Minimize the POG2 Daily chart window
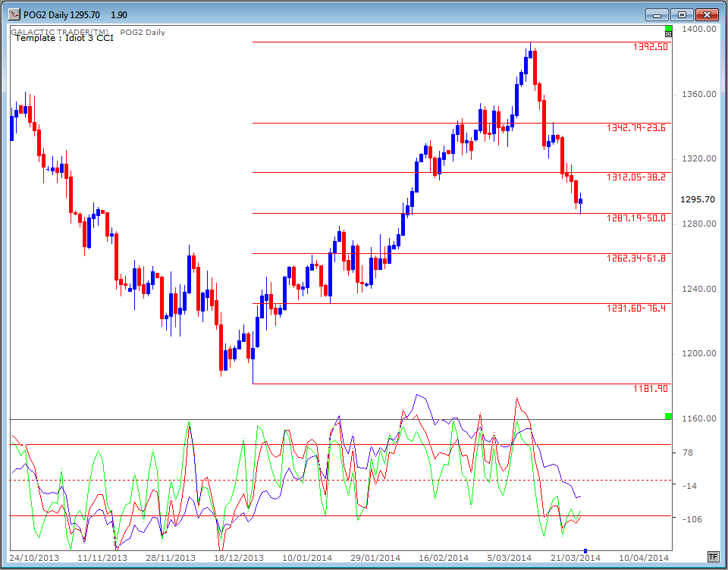Viewport: 728px width, 570px height. point(657,15)
